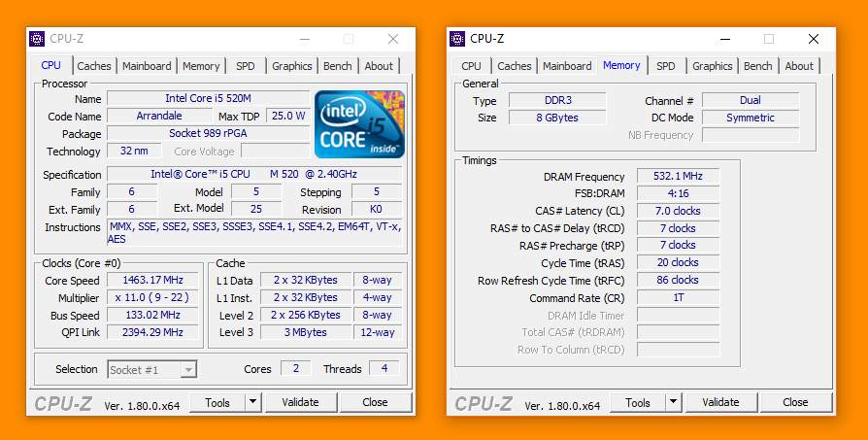Click Package value 'Socket 989 rPGA'
The width and height of the screenshot is (868, 440).
pos(208,133)
